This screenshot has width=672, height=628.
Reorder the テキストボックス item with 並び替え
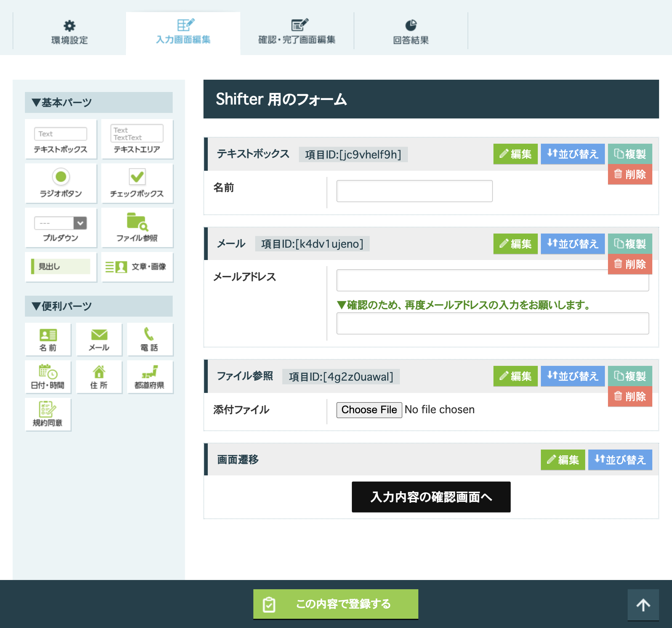573,154
